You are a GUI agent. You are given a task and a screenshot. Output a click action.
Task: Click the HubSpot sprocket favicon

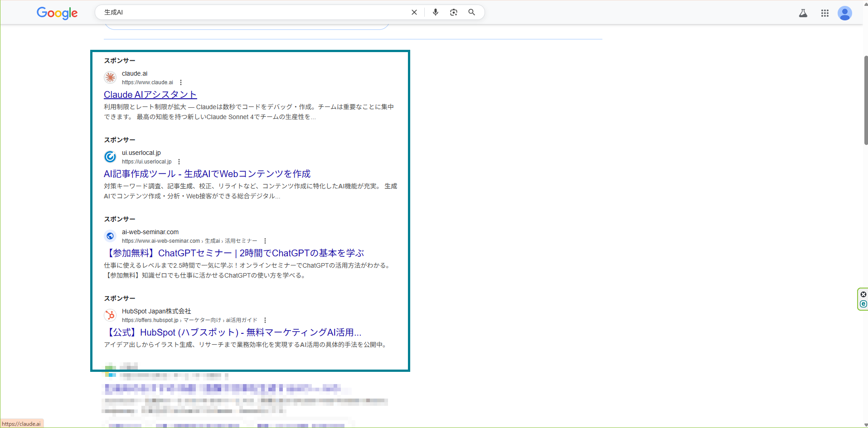click(110, 315)
